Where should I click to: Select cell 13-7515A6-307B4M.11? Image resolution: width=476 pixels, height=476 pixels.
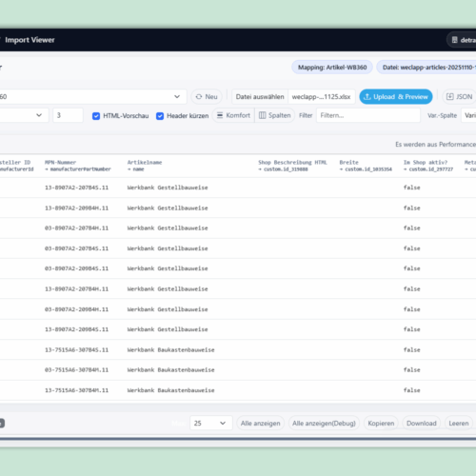76,390
